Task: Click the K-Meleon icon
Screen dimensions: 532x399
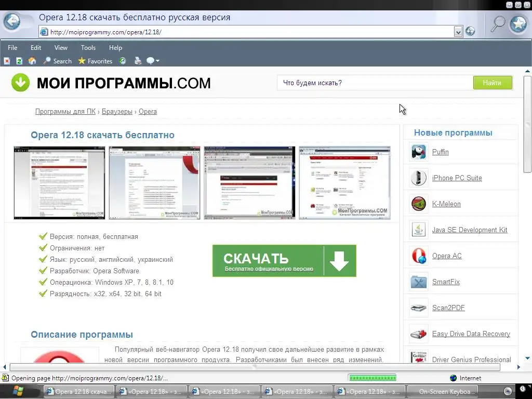Action: click(x=418, y=204)
